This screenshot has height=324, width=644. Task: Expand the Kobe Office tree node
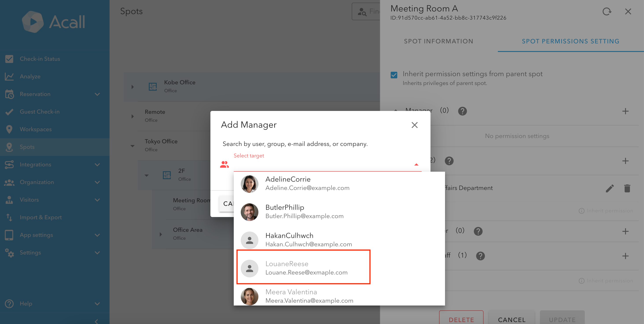click(x=132, y=87)
